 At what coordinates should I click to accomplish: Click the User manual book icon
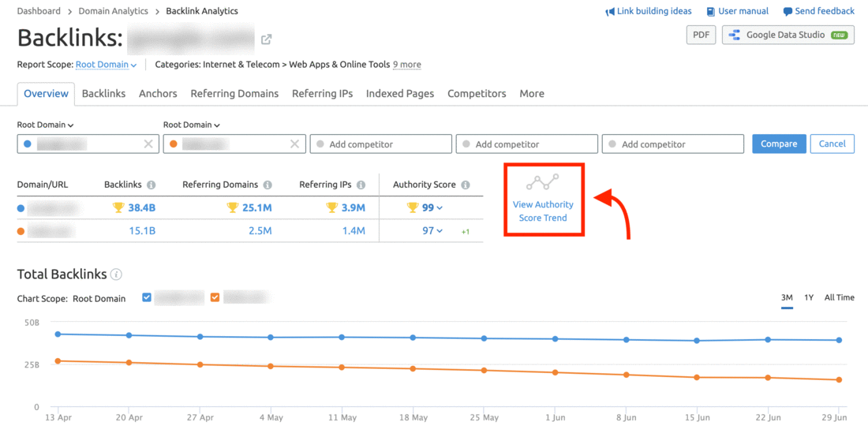coord(711,12)
